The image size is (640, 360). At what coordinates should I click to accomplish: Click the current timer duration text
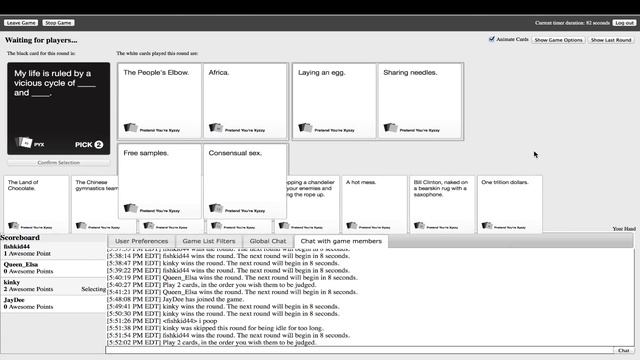pyautogui.click(x=572, y=23)
